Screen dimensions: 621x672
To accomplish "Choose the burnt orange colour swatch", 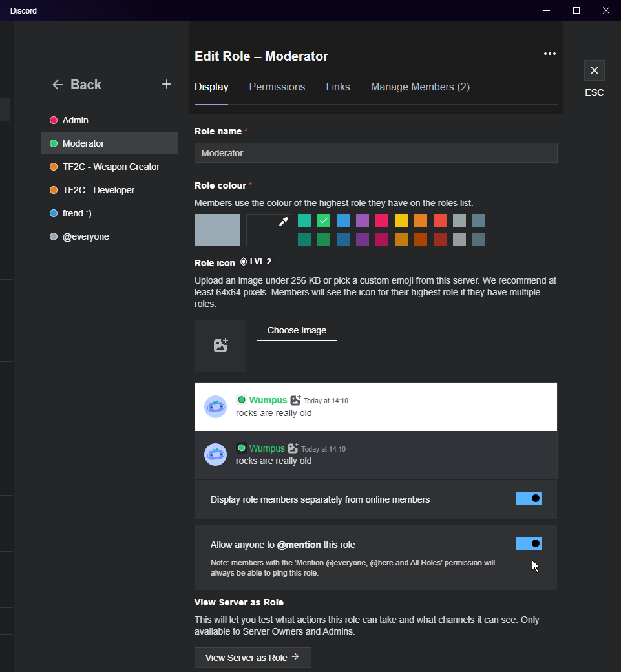I will click(421, 240).
